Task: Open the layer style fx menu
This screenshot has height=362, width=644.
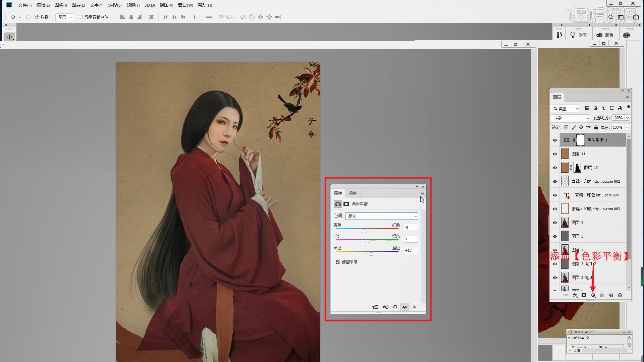Action: tap(575, 295)
